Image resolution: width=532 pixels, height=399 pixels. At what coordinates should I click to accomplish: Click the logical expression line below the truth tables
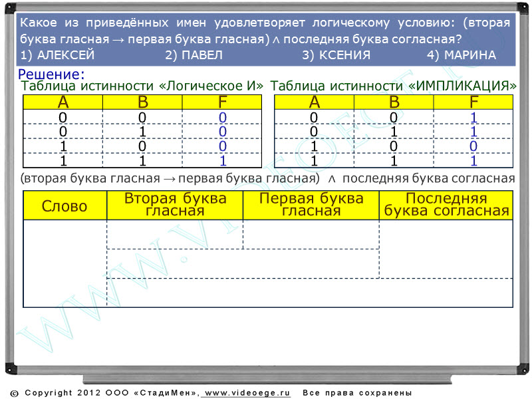268,178
